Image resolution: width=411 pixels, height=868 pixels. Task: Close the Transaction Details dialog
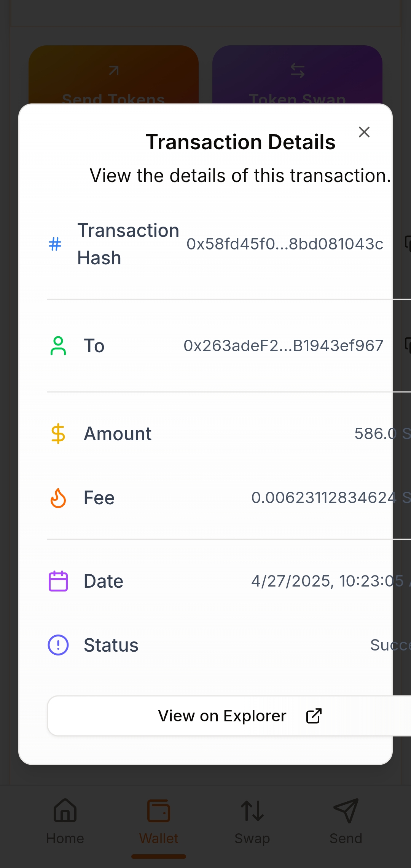pyautogui.click(x=364, y=132)
